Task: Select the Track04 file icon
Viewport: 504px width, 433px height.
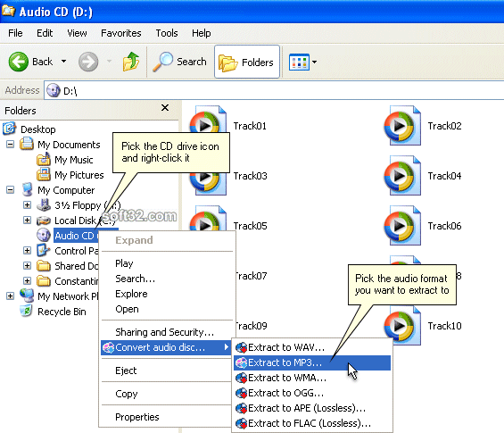Action: pos(402,175)
